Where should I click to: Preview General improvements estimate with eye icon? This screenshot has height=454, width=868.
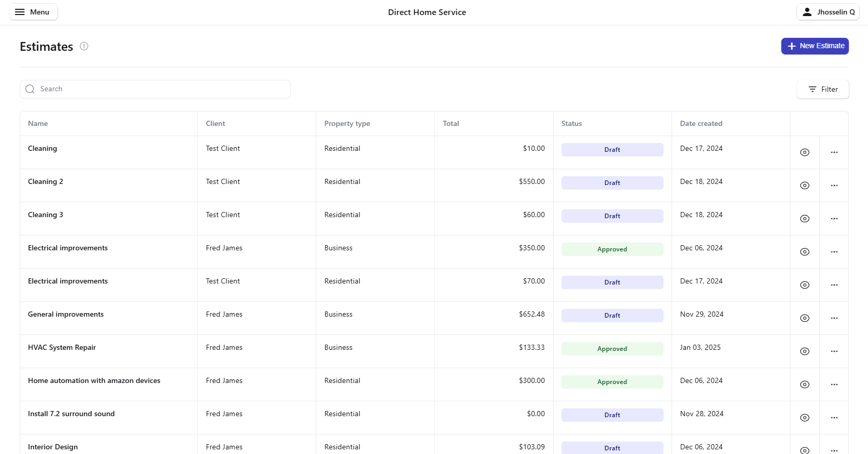click(x=804, y=318)
